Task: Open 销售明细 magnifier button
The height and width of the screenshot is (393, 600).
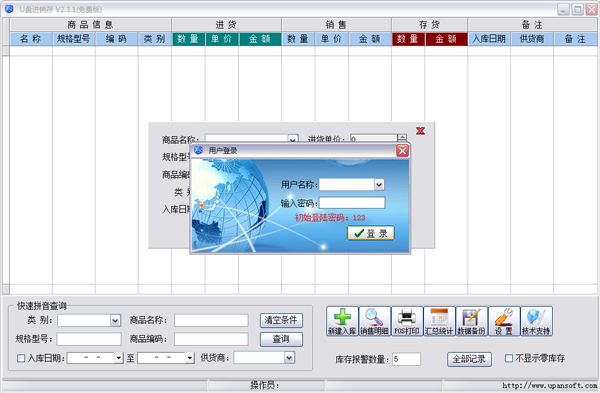Action: click(374, 321)
